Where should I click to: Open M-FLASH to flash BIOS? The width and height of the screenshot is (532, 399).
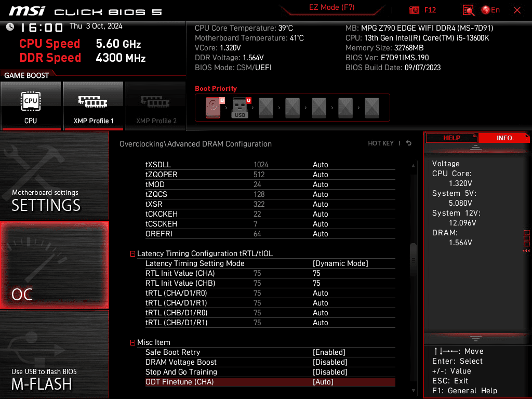[54, 354]
